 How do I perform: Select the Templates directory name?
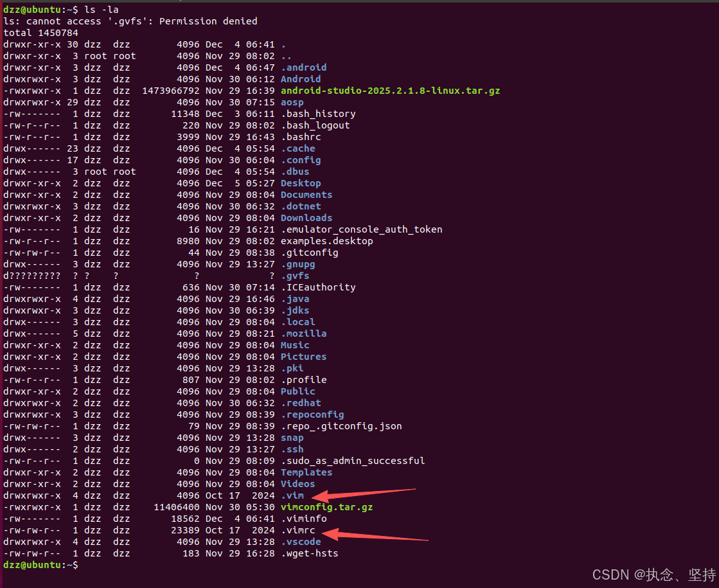pyautogui.click(x=306, y=472)
